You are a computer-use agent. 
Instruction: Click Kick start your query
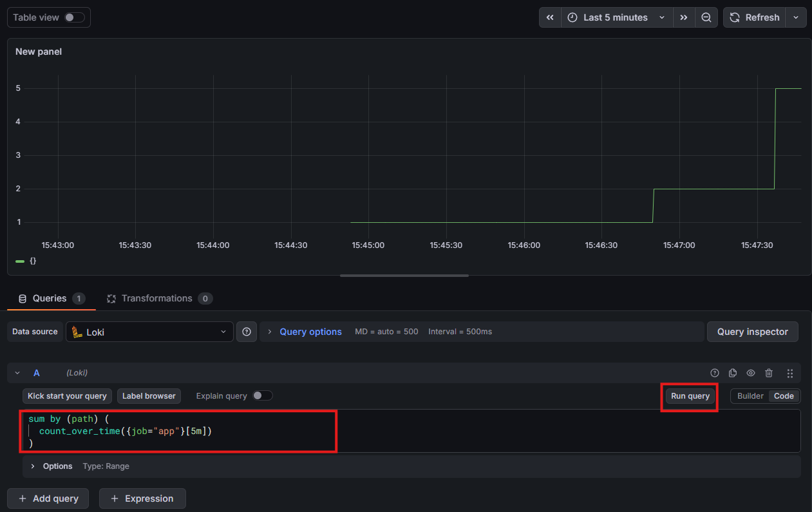pos(67,396)
